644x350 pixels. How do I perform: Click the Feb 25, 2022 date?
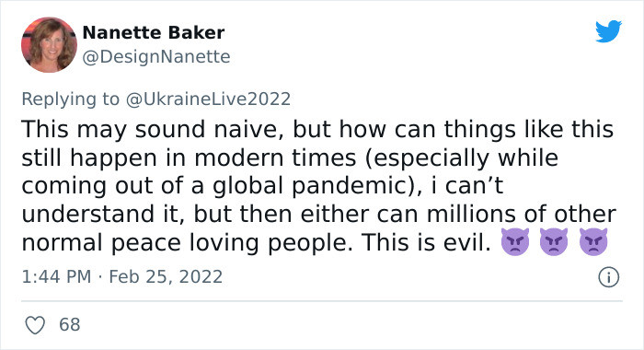coord(166,276)
